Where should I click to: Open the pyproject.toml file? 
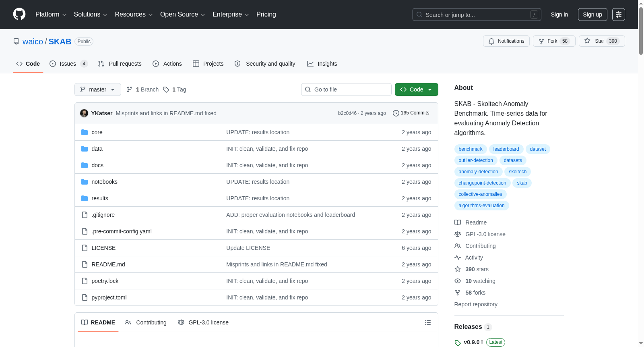[109, 297]
